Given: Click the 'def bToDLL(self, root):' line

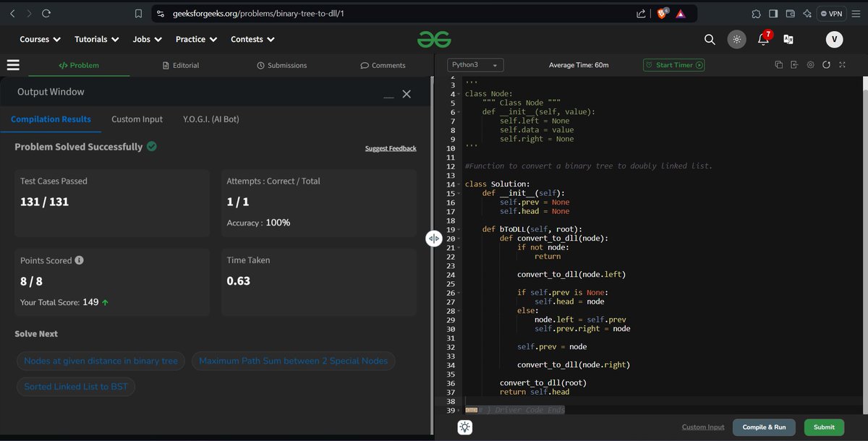Looking at the screenshot, I should [532, 229].
